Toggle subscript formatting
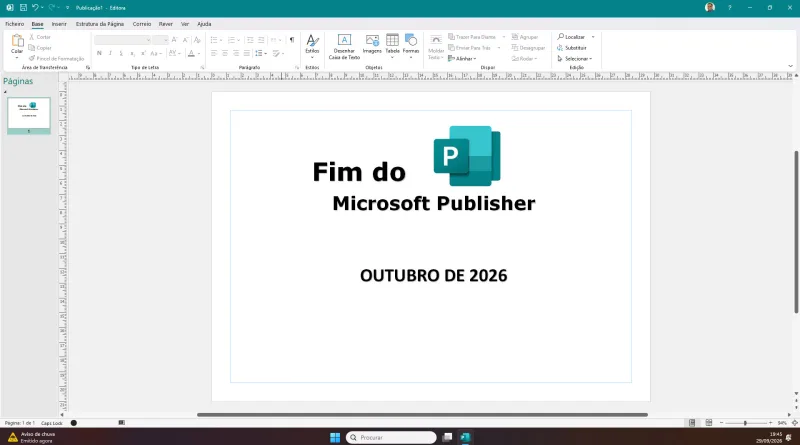800x445 pixels. (x=132, y=53)
